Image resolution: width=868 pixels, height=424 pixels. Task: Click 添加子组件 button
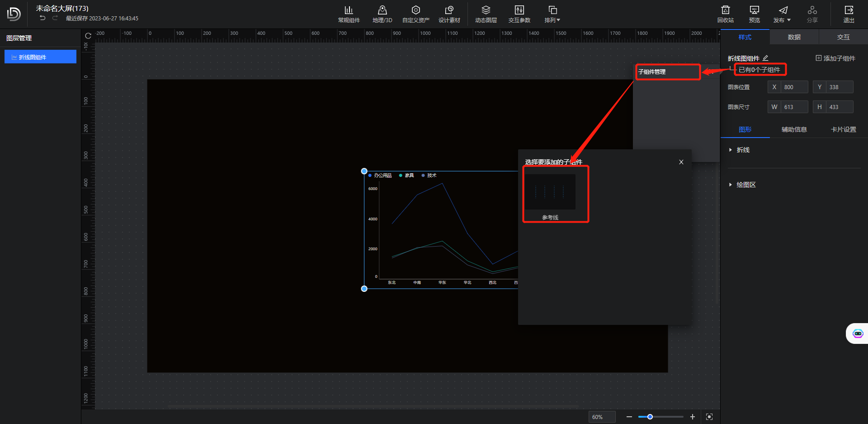835,58
